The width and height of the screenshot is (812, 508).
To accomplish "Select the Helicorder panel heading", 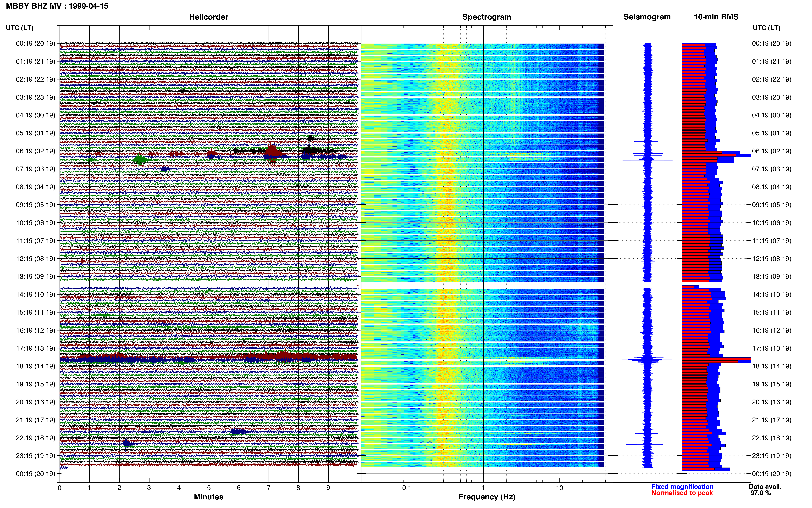I will pos(209,17).
